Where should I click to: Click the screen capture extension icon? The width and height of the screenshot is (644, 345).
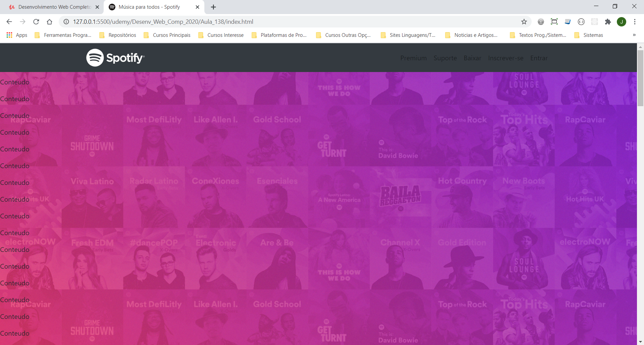pyautogui.click(x=554, y=22)
